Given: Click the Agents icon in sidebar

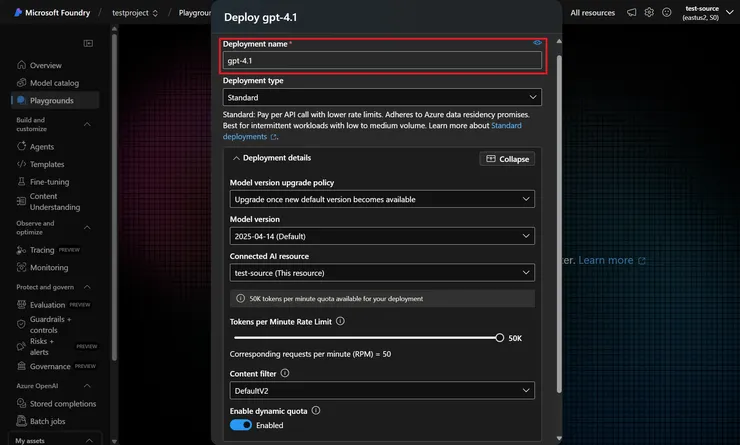Looking at the screenshot, I should pos(21,146).
